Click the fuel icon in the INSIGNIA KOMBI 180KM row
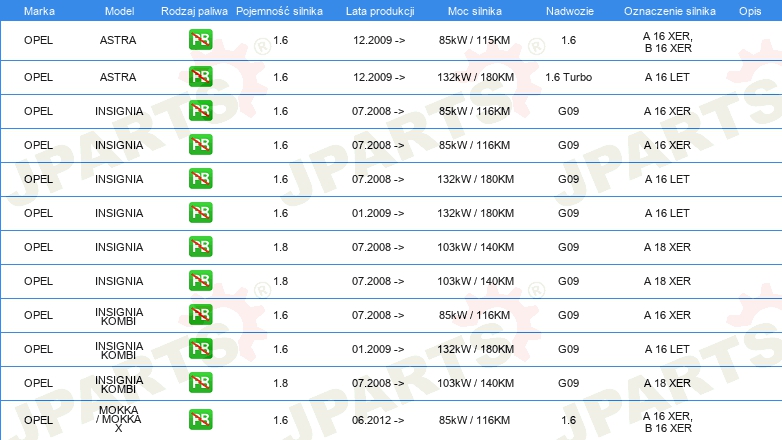This screenshot has width=782, height=440. point(200,349)
